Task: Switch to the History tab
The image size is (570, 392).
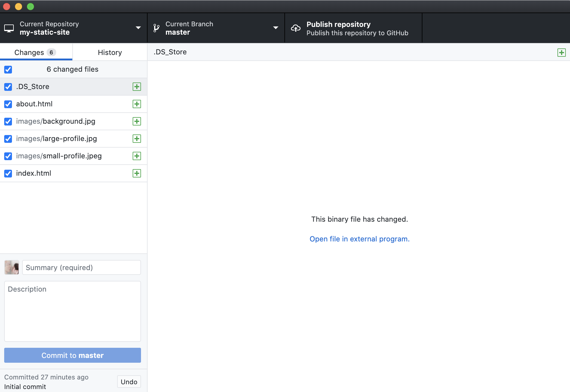Action: (x=110, y=53)
